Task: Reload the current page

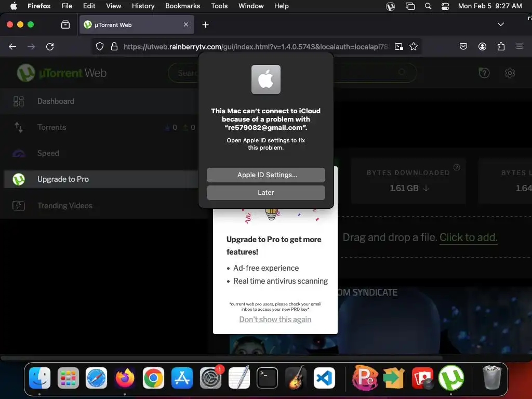Action: [50, 46]
